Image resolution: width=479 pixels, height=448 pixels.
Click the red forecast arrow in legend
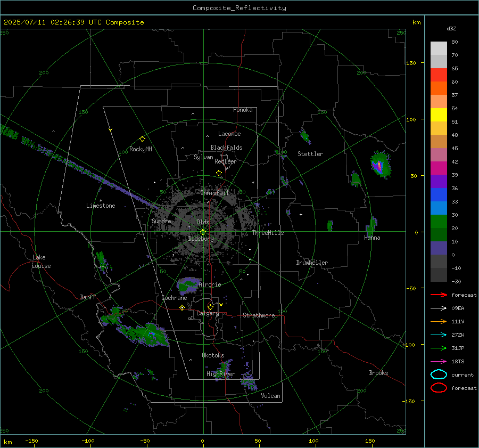tap(439, 295)
